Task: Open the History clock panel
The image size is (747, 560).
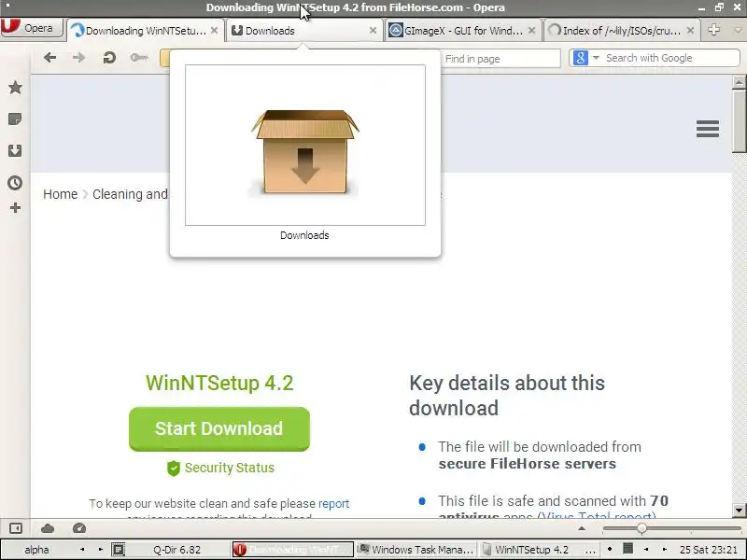Action: pyautogui.click(x=15, y=183)
